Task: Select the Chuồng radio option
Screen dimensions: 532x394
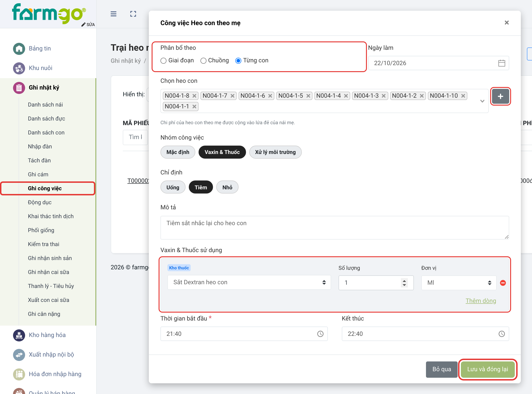Action: pos(203,61)
